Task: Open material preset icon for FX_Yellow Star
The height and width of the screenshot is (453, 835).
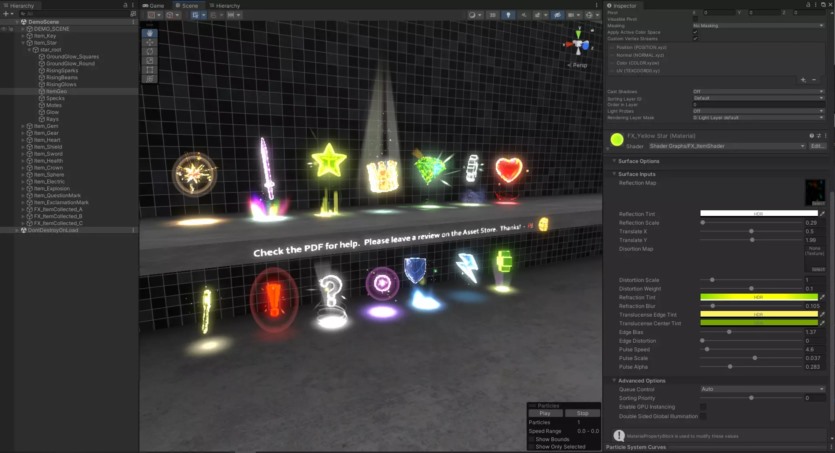Action: click(x=818, y=136)
